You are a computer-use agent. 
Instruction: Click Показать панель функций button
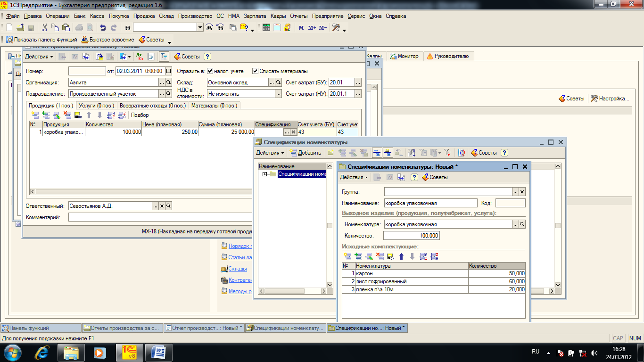click(41, 40)
